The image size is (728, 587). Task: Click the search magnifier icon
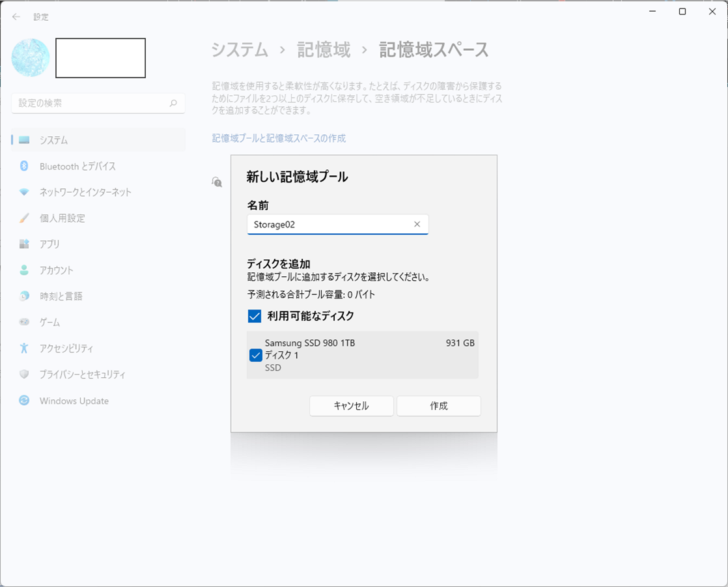(x=173, y=104)
